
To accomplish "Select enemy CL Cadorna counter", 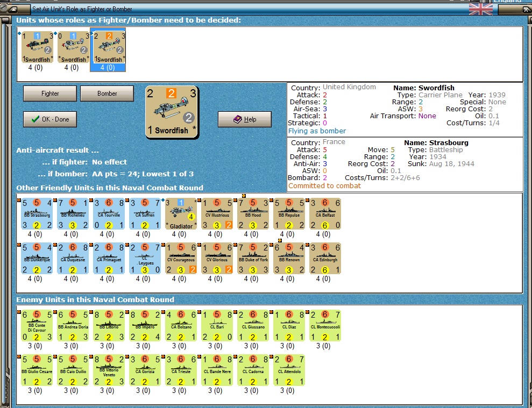I will click(253, 370).
